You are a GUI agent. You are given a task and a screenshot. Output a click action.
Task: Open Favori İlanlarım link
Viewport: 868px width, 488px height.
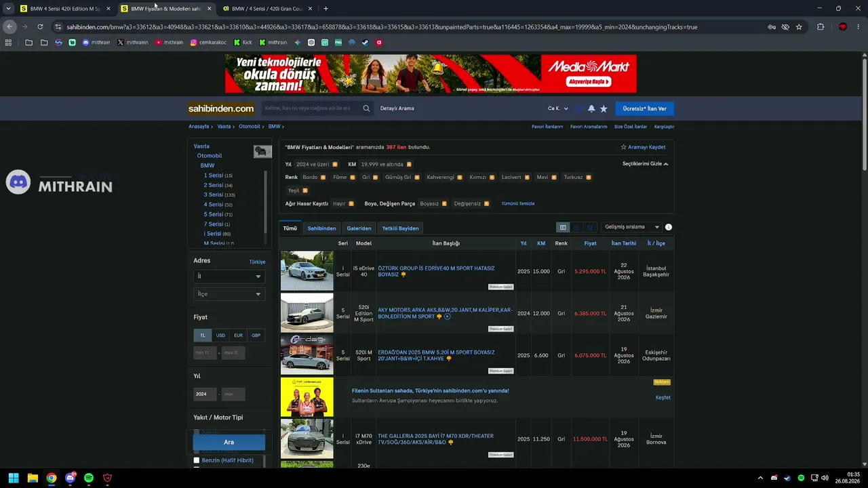[x=547, y=127]
